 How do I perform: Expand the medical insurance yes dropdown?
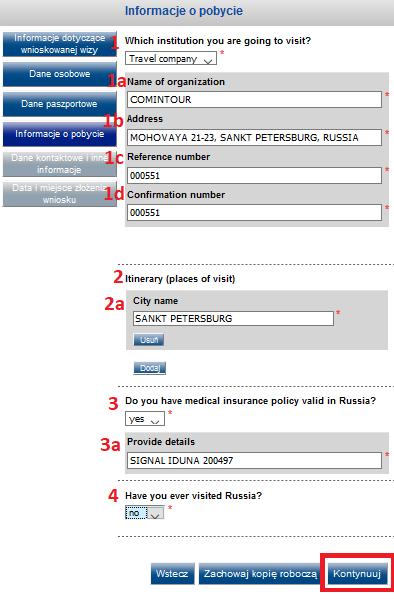pyautogui.click(x=145, y=419)
